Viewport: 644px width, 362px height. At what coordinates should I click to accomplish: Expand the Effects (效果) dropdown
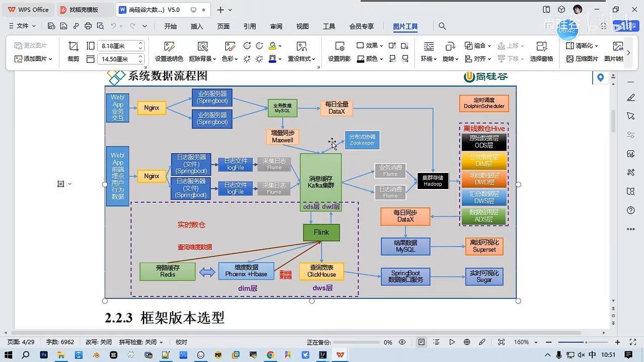click(370, 46)
